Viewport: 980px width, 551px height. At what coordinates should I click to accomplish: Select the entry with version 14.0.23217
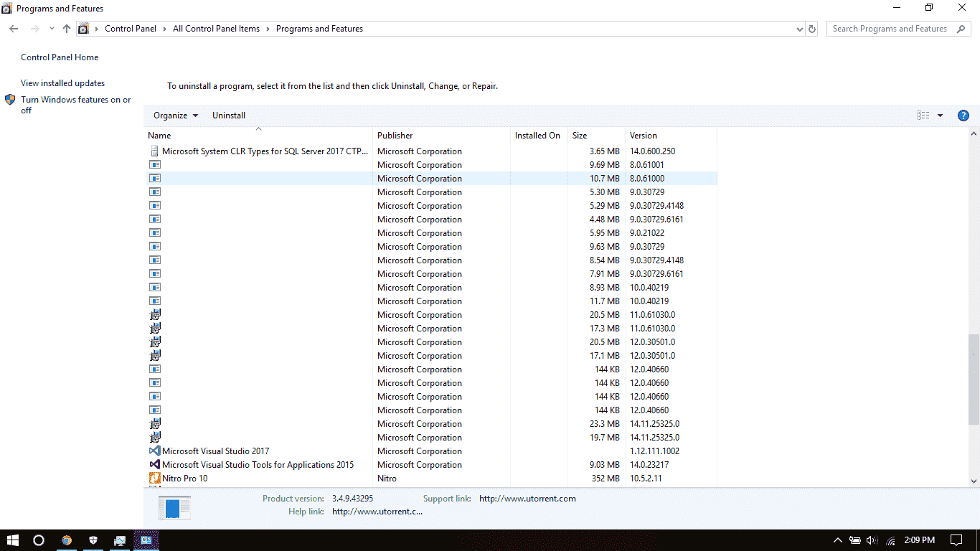(x=430, y=465)
